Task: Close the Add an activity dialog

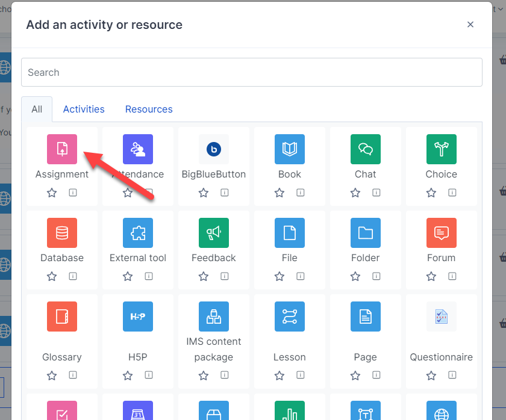Action: pyautogui.click(x=470, y=25)
